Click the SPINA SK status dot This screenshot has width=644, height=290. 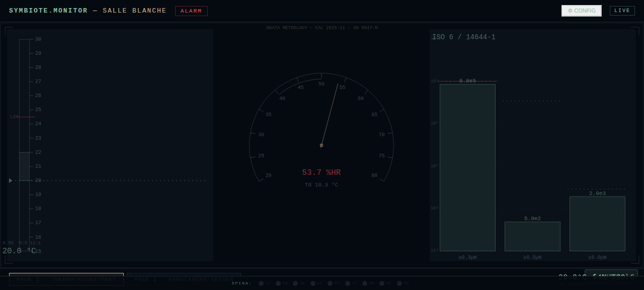(295, 283)
